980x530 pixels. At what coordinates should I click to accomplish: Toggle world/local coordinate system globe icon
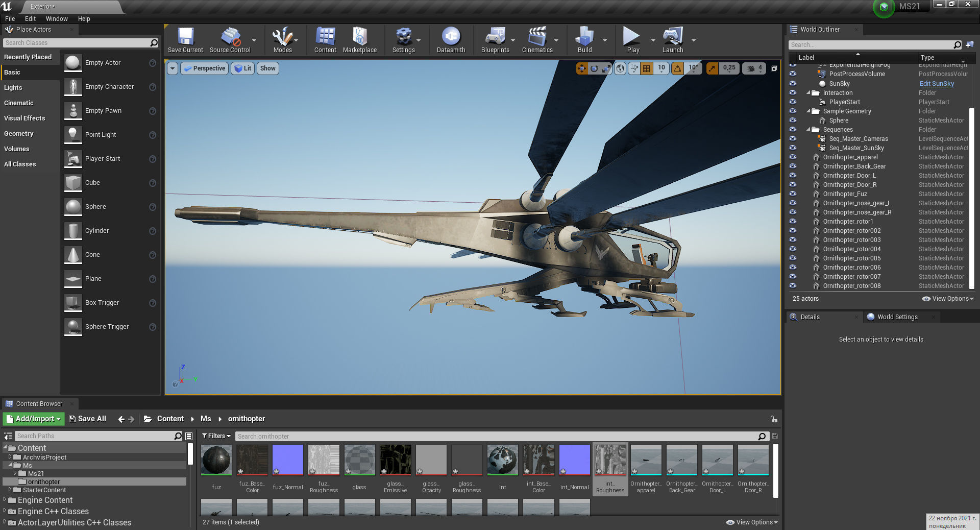coord(620,68)
